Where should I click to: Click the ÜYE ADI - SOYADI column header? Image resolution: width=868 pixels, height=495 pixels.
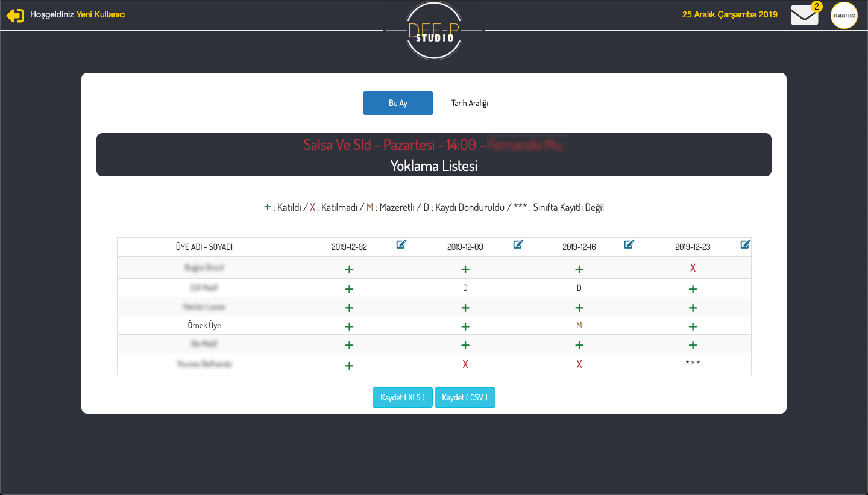[204, 247]
